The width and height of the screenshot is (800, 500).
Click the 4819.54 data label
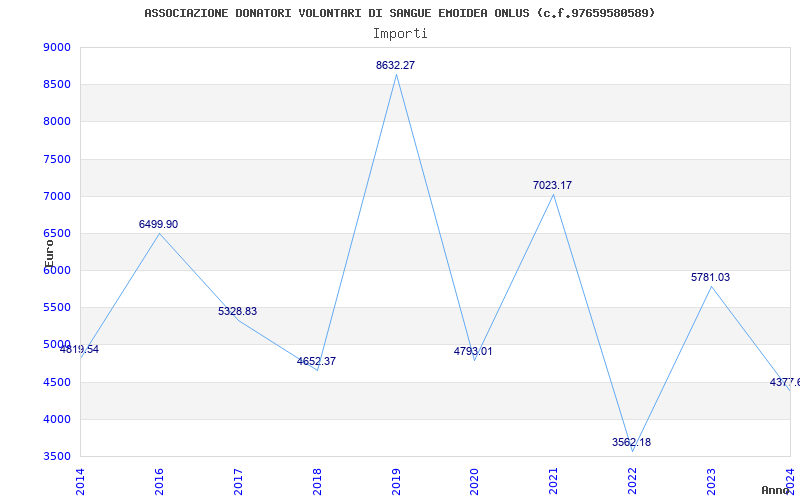click(79, 349)
